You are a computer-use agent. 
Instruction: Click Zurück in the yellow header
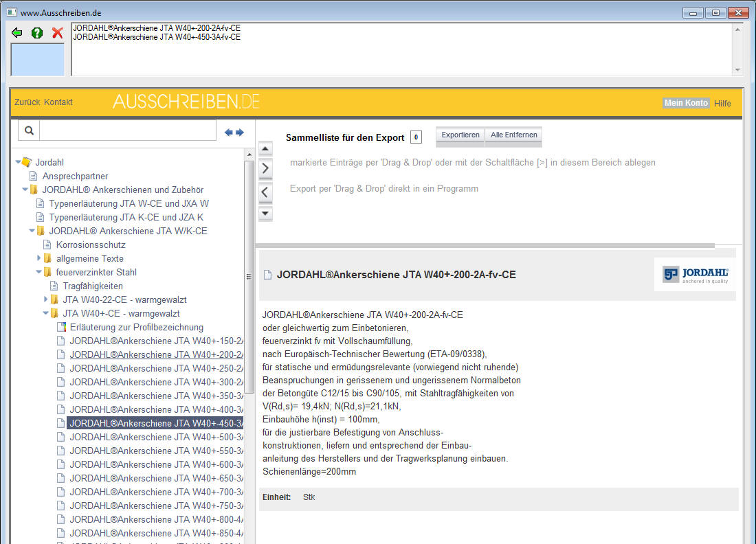(27, 102)
